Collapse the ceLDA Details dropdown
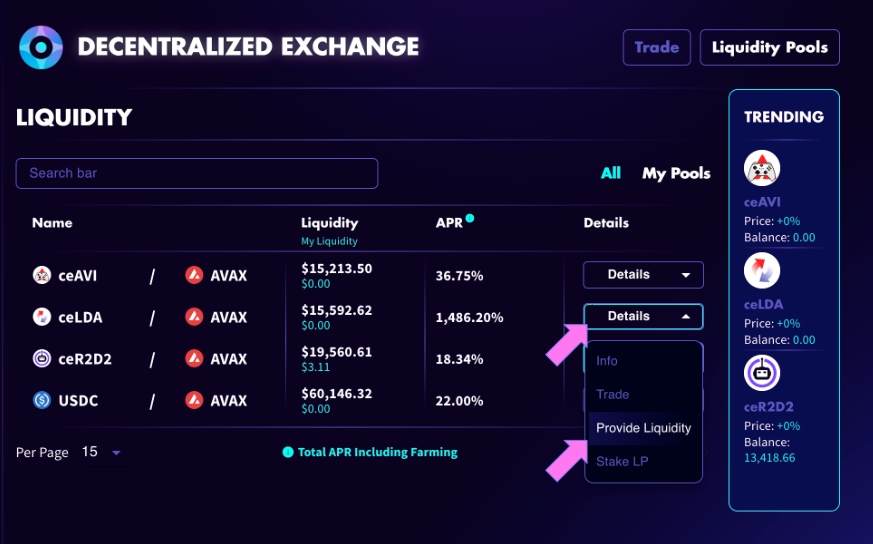Screen dimensions: 873x544 point(643,316)
